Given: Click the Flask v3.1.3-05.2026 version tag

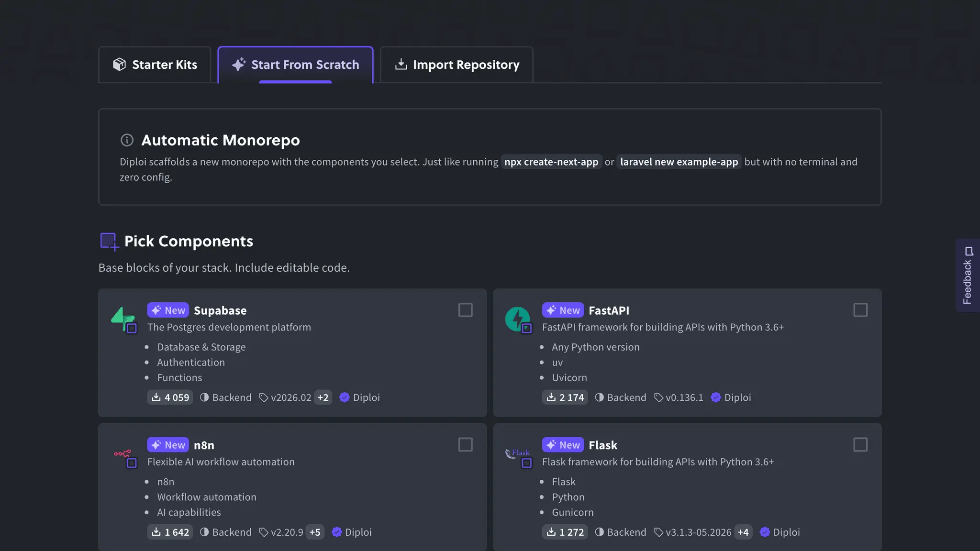Looking at the screenshot, I should (692, 532).
